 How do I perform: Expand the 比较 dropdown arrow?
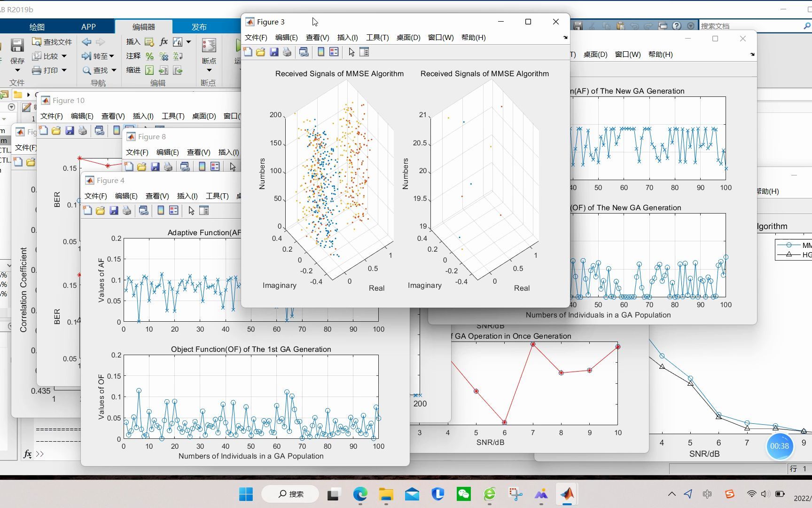[64, 56]
